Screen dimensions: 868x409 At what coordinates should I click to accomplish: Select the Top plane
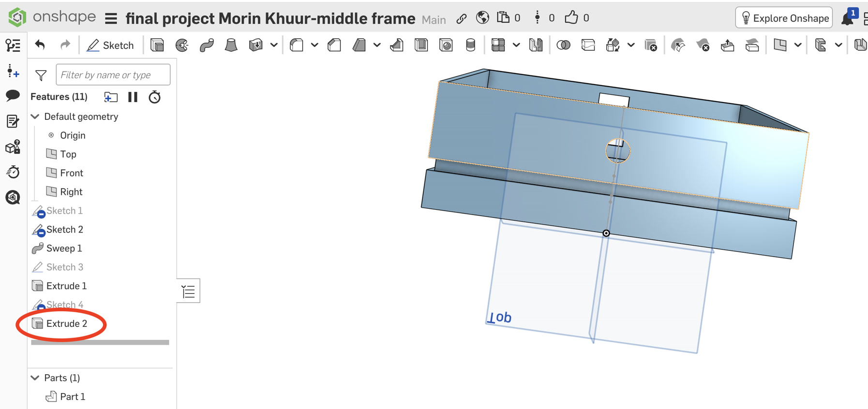coord(68,154)
